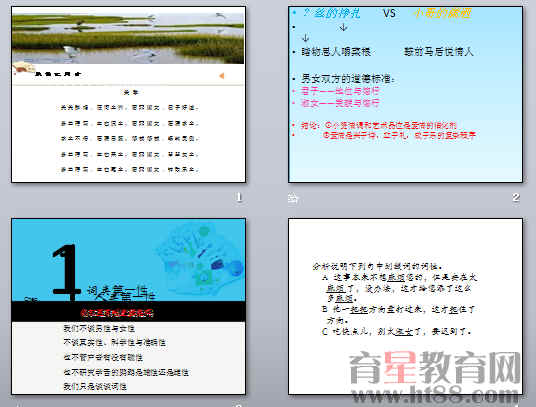Click the slide number 1 label
Image resolution: width=536 pixels, height=407 pixels.
[239, 197]
